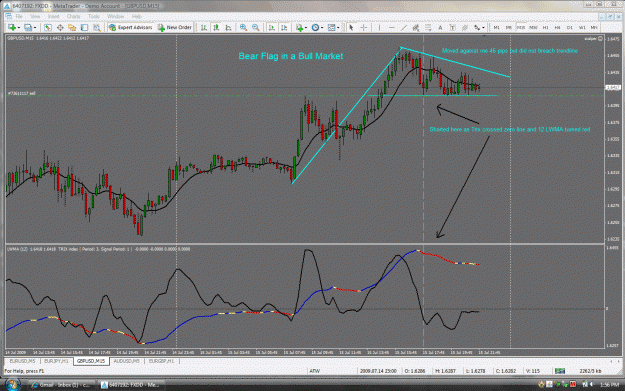Open the View menu

[35, 16]
